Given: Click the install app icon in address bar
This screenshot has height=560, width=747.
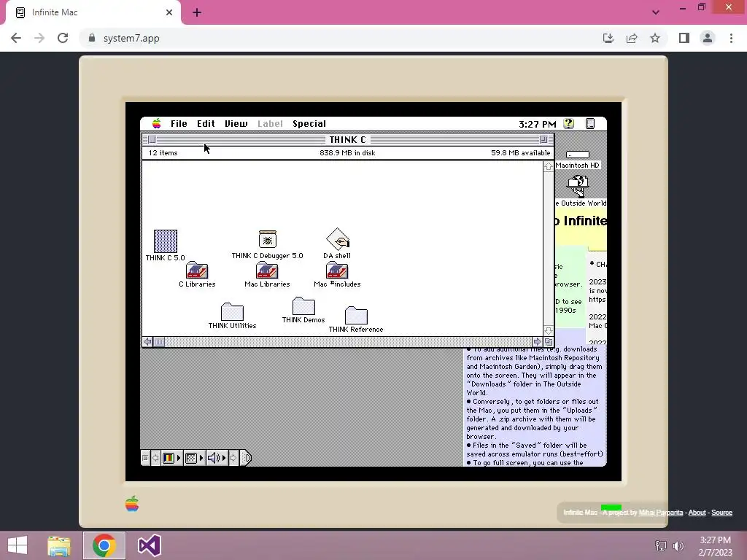Looking at the screenshot, I should click(608, 38).
